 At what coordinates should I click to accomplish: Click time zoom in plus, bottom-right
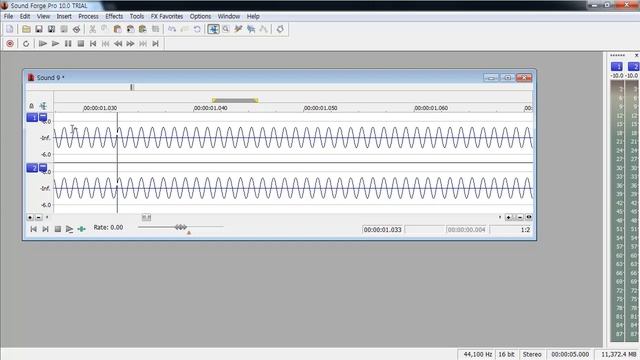pyautogui.click(x=509, y=218)
